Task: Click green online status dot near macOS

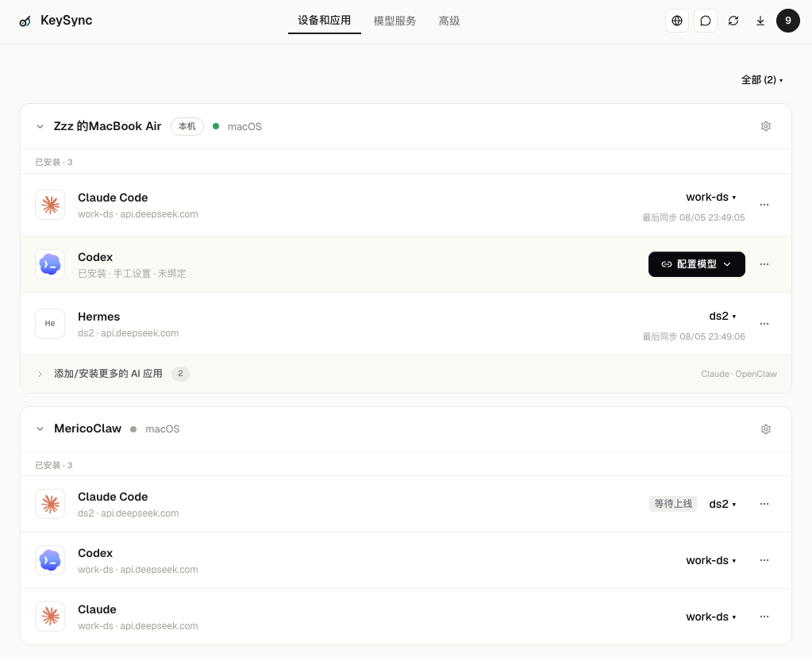Action: click(x=216, y=126)
